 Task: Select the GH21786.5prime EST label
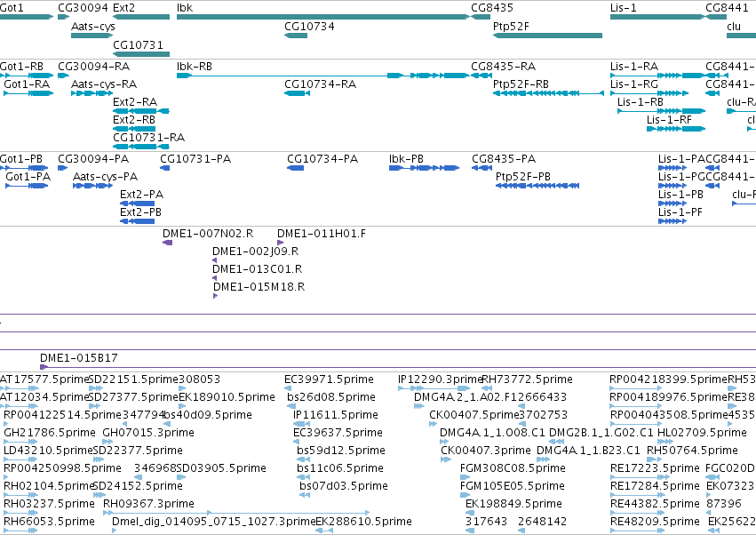click(50, 432)
